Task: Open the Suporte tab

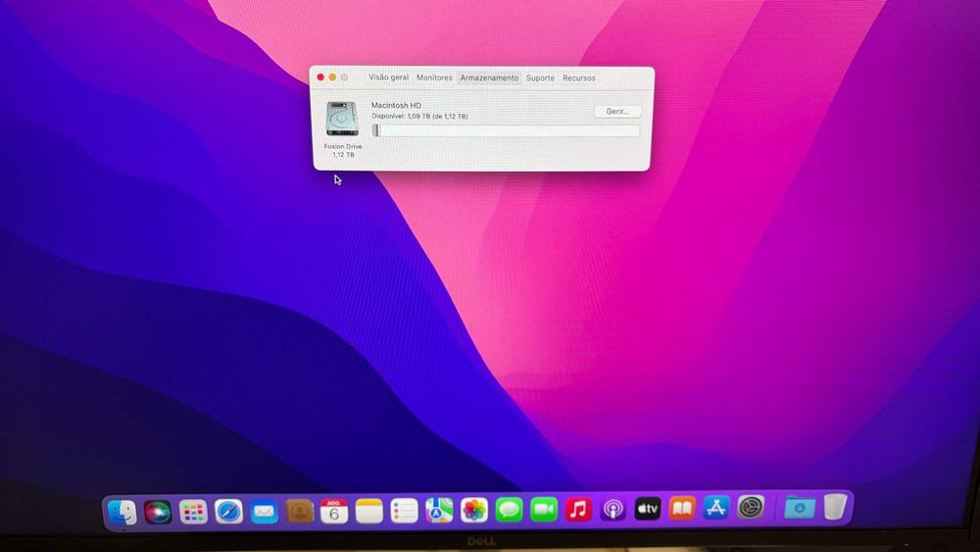Action: pos(540,78)
